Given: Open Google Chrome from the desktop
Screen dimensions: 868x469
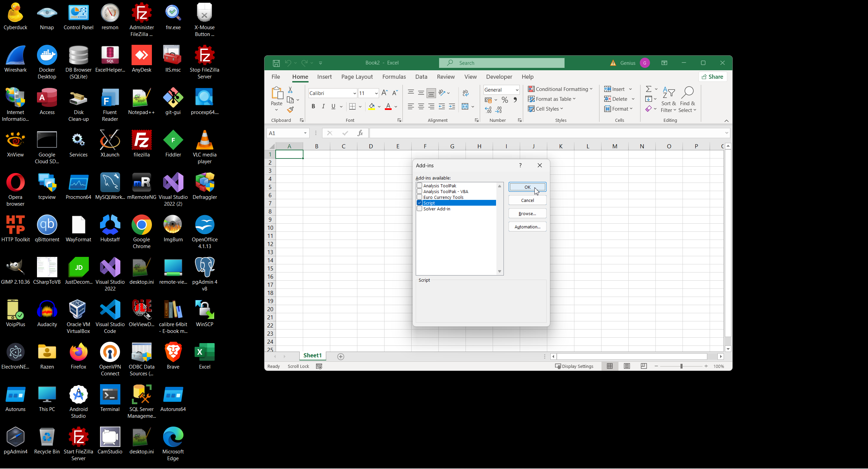Looking at the screenshot, I should (x=141, y=225).
